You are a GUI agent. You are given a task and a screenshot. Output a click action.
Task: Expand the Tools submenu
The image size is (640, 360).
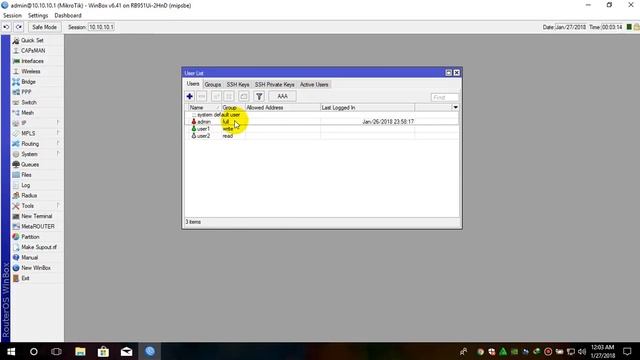tap(37, 206)
